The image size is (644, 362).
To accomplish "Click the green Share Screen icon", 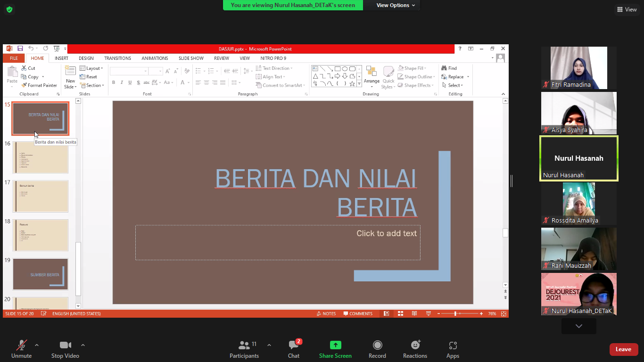I will click(335, 345).
